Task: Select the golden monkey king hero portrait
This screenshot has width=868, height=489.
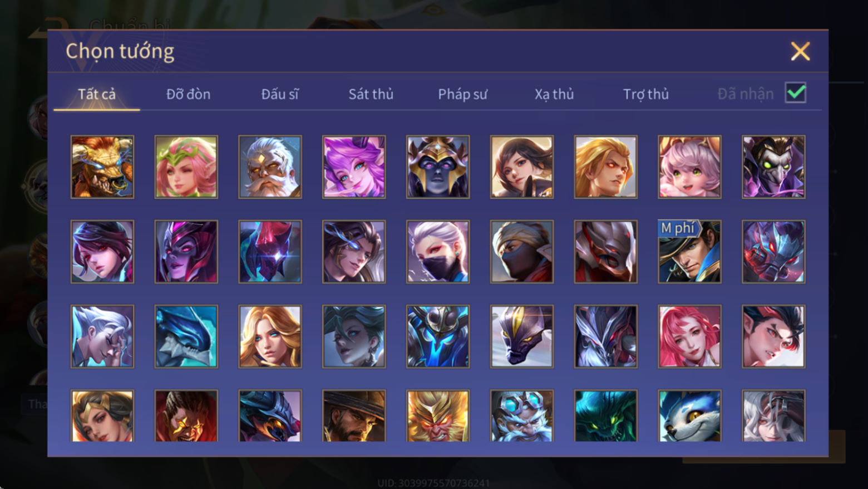Action: [x=437, y=415]
